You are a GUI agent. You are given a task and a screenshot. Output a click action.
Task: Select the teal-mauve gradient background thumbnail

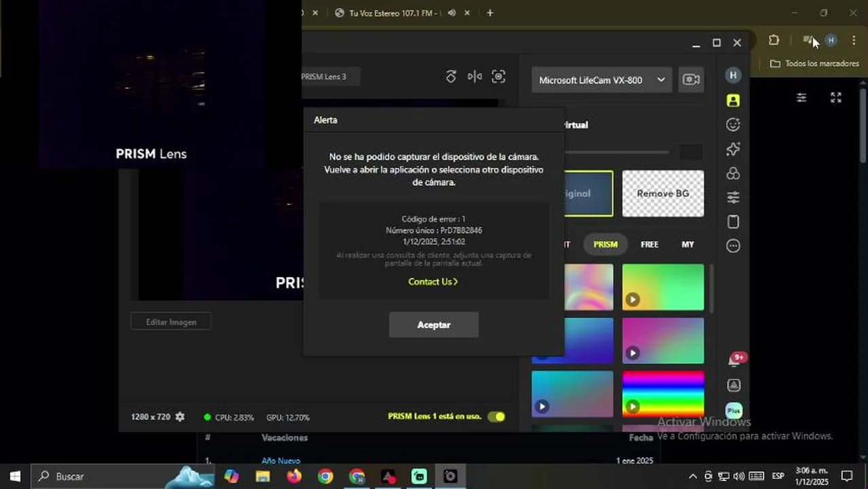[572, 393]
